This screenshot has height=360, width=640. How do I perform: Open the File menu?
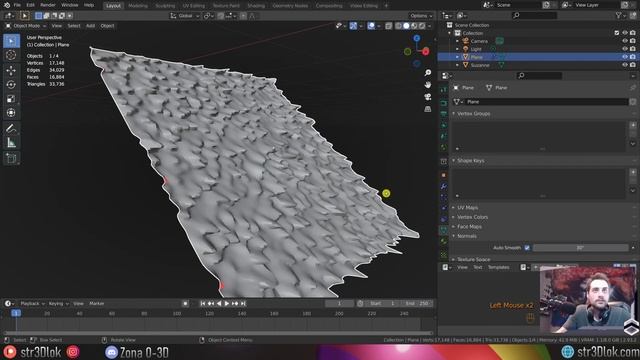pyautogui.click(x=17, y=5)
